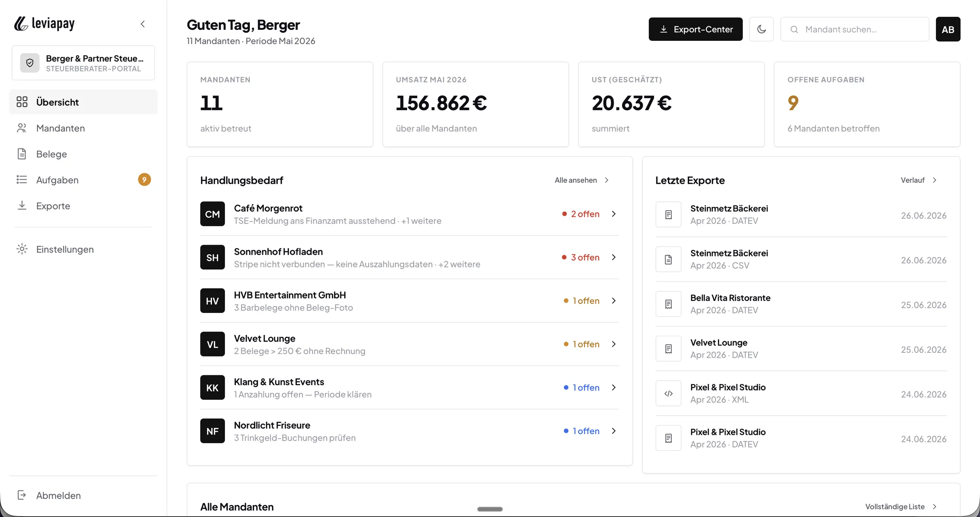This screenshot has width=980, height=517.
Task: Click the 25.06.2026 date of Velvet Lounge export
Action: pos(923,350)
